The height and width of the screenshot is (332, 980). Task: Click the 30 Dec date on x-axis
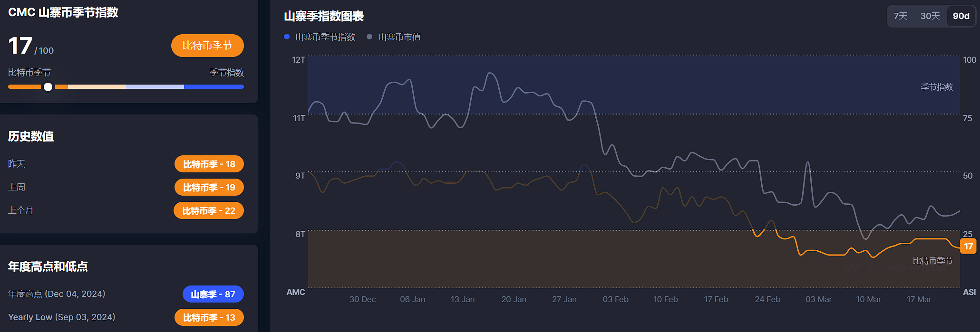(362, 299)
